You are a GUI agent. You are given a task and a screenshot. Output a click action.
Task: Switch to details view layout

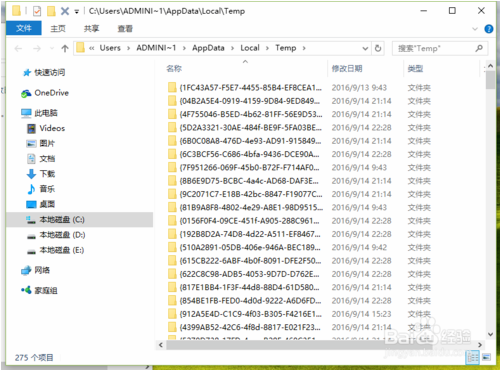(x=473, y=358)
